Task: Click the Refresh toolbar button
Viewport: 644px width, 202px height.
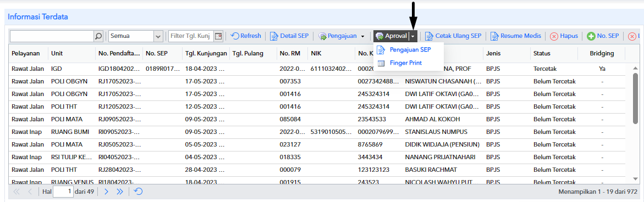Action: [246, 36]
